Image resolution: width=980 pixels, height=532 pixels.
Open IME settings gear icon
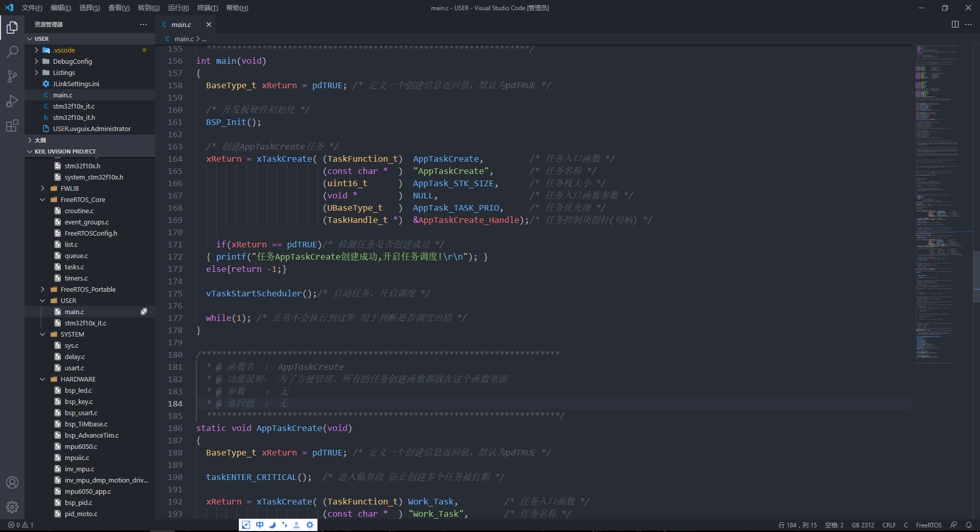(x=310, y=525)
